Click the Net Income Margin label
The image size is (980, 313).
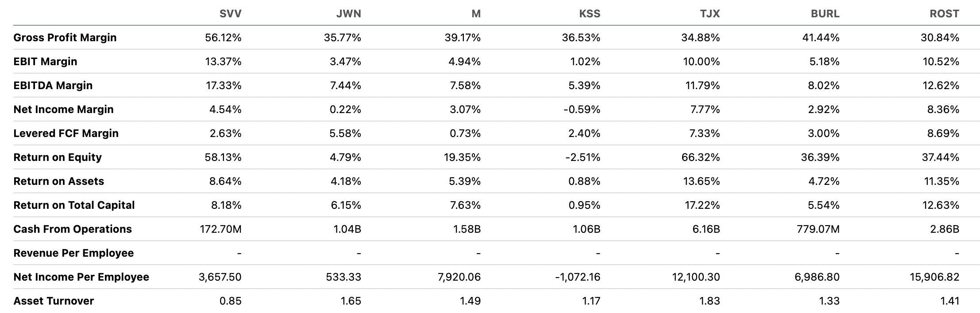(x=63, y=110)
